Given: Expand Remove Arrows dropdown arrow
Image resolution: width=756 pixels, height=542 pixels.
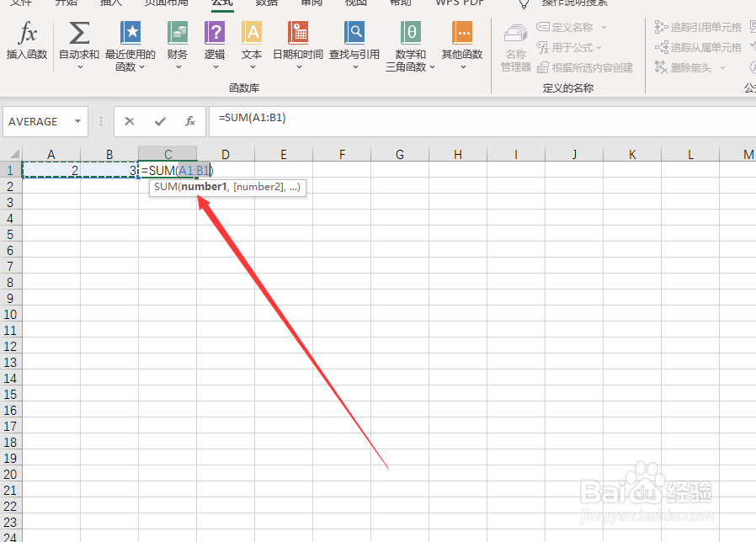Looking at the screenshot, I should coord(722,68).
